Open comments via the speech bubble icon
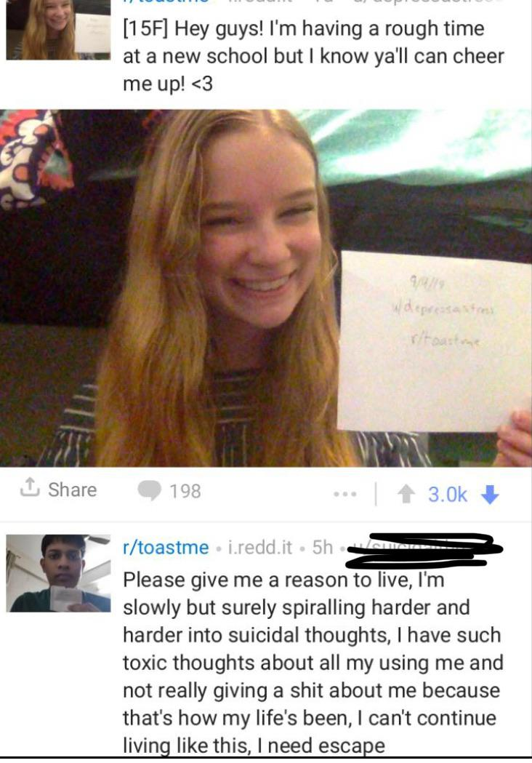This screenshot has height=763, width=532. tap(149, 490)
